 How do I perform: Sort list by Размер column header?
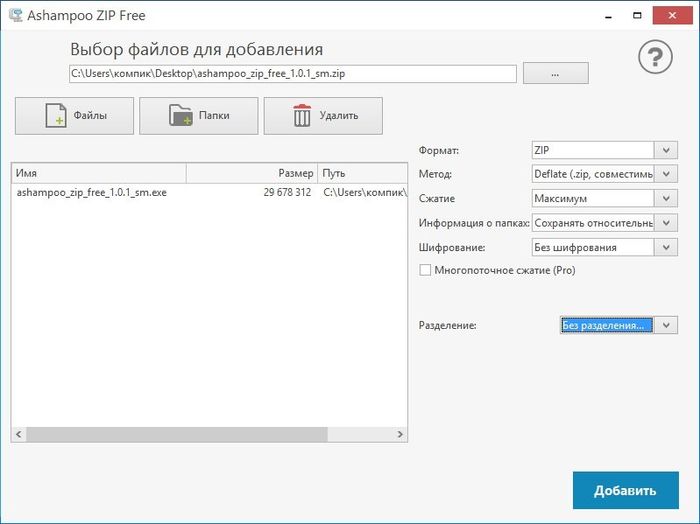(251, 173)
